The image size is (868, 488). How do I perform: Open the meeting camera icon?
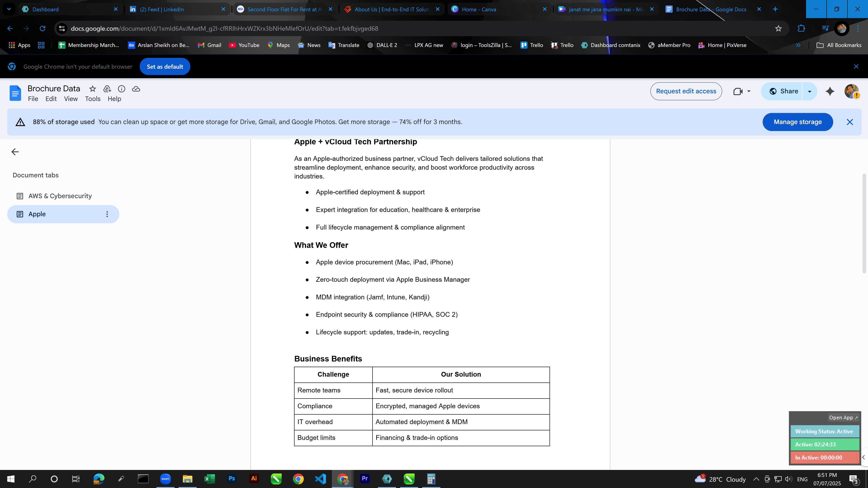738,91
